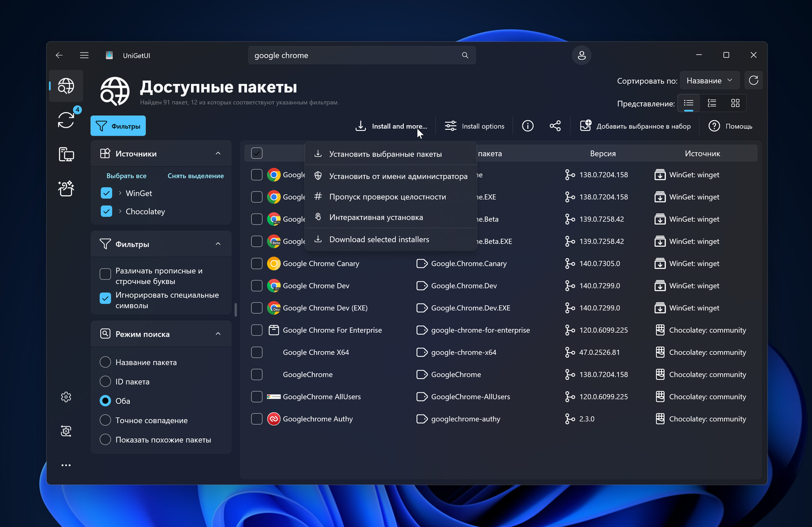Toggle the select-all checkbox in table header
Image resolution: width=812 pixels, height=527 pixels.
pos(257,153)
